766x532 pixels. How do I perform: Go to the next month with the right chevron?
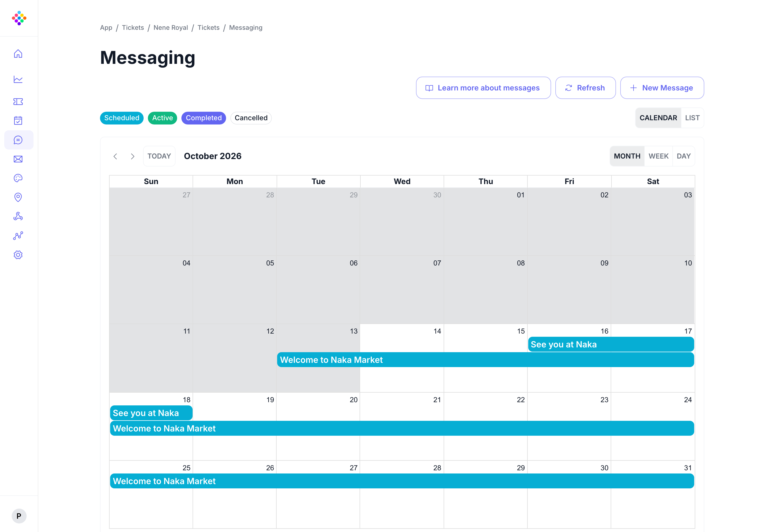click(x=133, y=156)
